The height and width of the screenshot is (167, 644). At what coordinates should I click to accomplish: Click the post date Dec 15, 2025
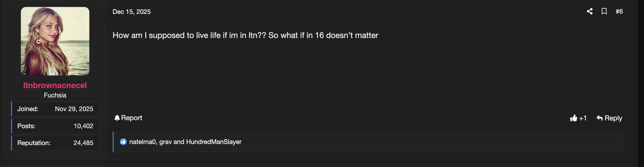pos(132,12)
